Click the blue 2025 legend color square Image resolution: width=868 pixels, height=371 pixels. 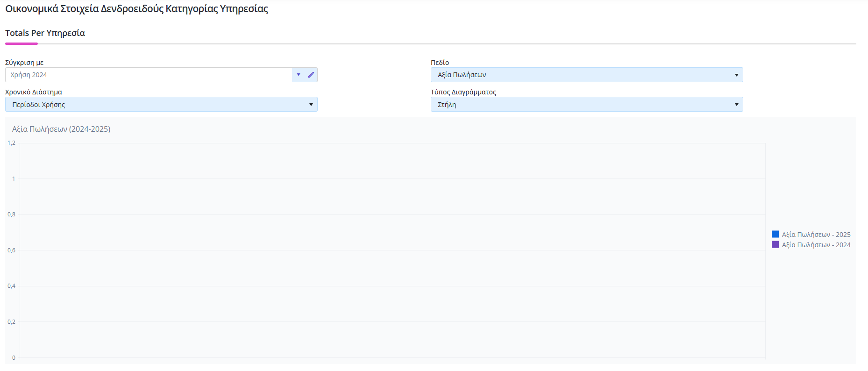pyautogui.click(x=775, y=234)
